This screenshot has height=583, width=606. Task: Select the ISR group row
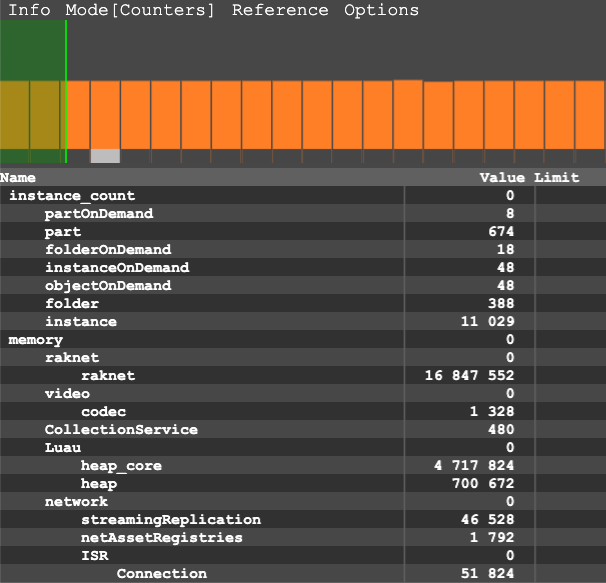point(303,555)
